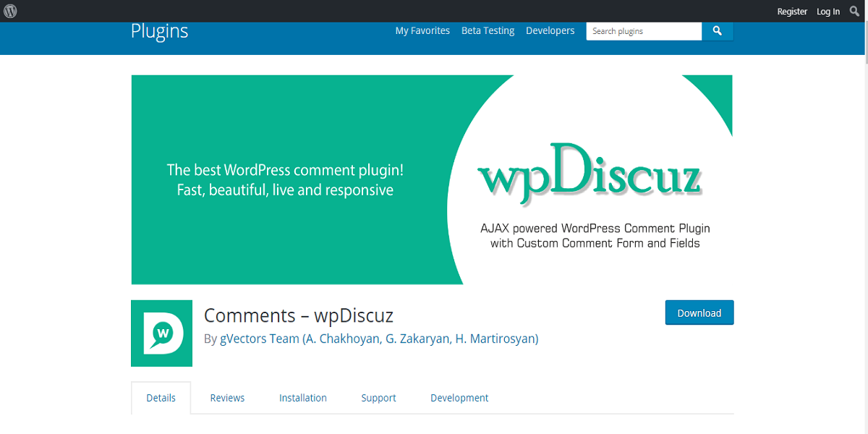Go to the Plugins home heading
Screen dimensions: 868x434
[x=159, y=31]
